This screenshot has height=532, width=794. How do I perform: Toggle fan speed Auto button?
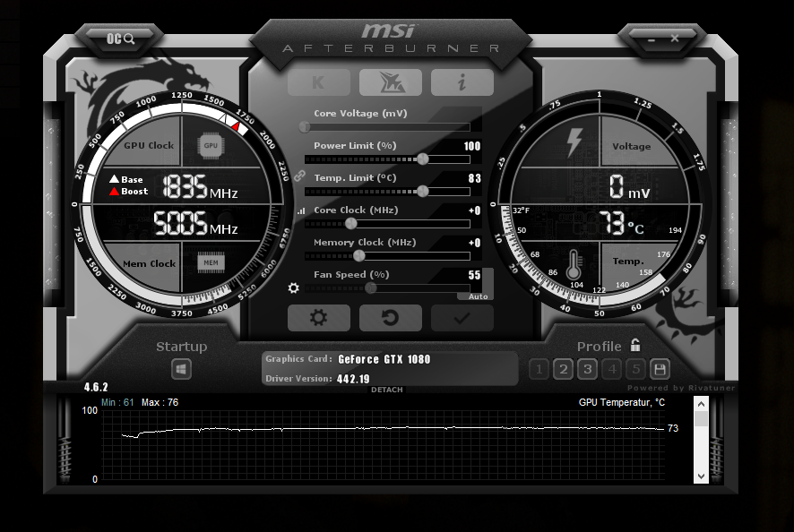478,296
